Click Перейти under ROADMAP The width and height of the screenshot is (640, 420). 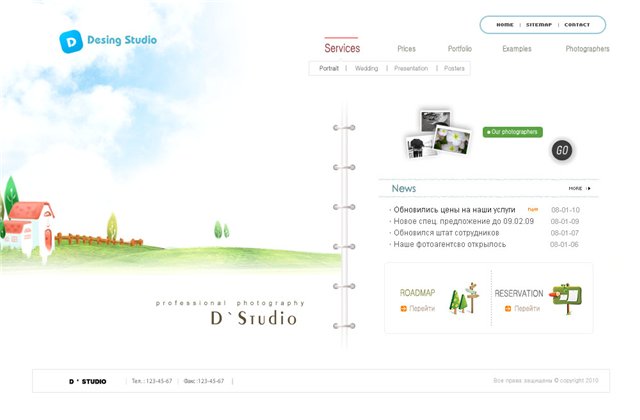422,309
